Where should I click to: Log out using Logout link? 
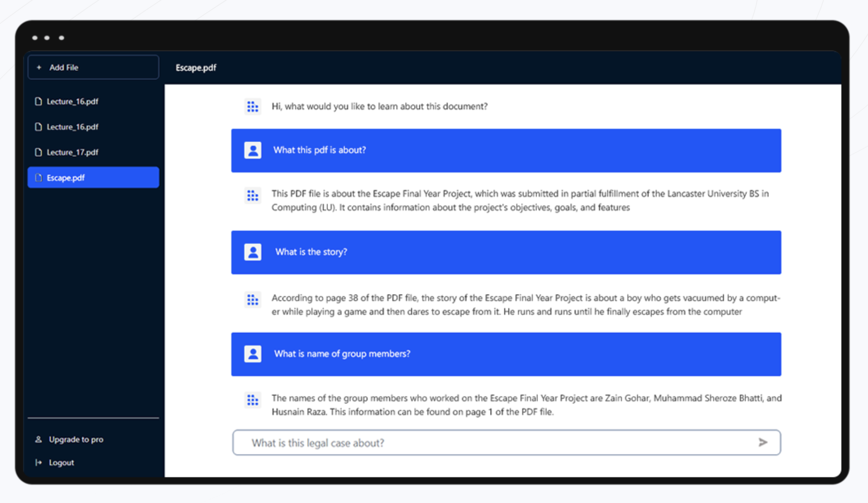tap(61, 462)
